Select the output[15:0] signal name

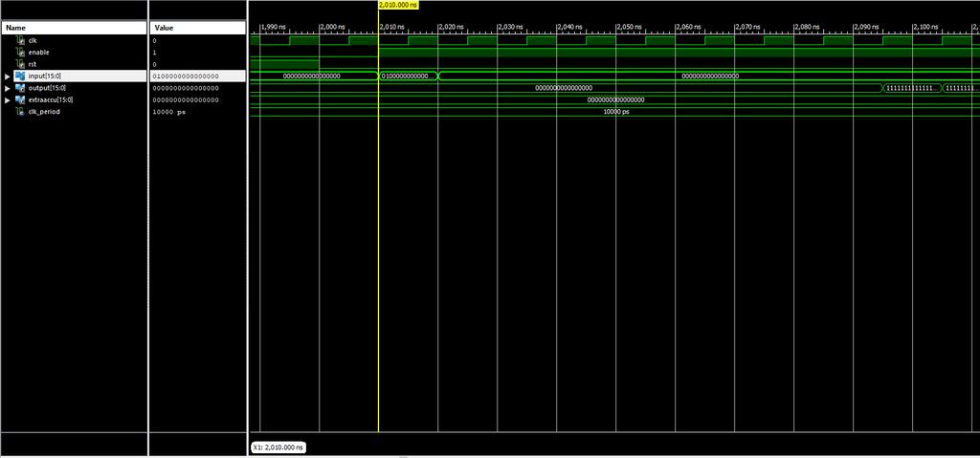47,88
